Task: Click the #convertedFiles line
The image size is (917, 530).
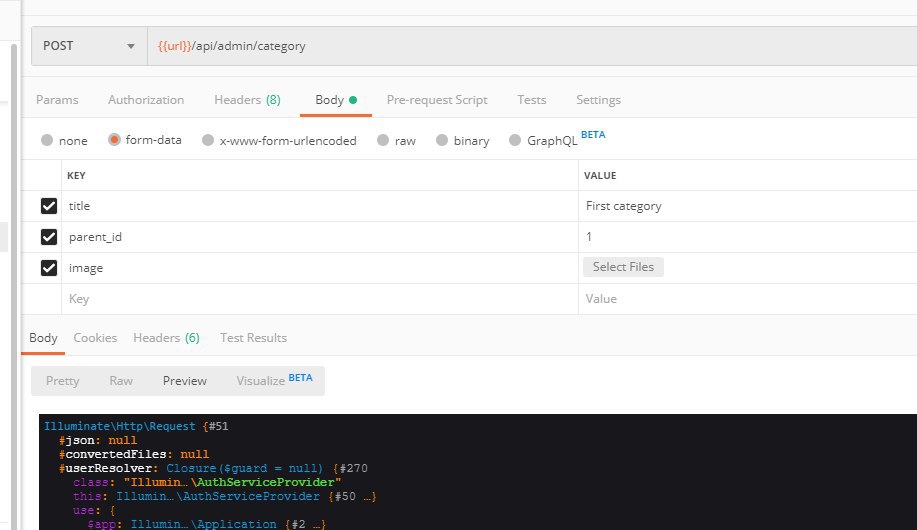Action: pyautogui.click(x=134, y=455)
